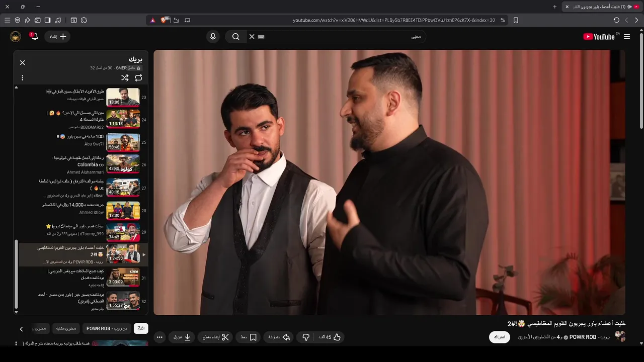644x362 pixels.
Task: Open the extensions puzzle icon
Action: tap(84, 20)
